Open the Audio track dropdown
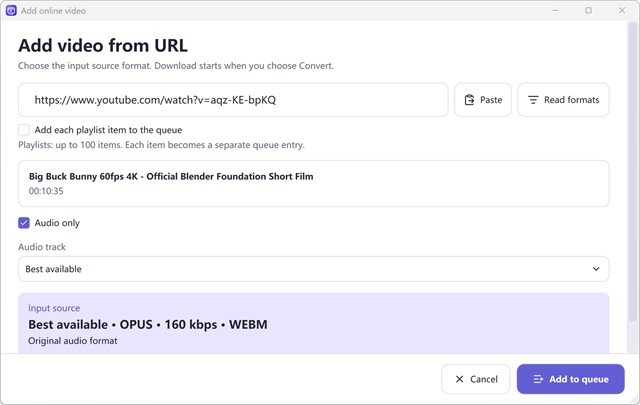640x405 pixels. 313,269
